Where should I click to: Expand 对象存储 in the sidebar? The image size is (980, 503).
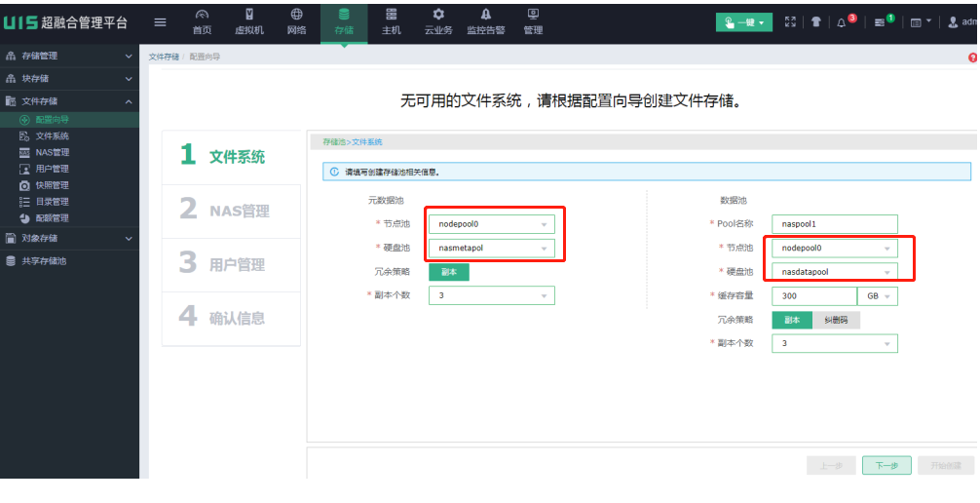point(69,239)
